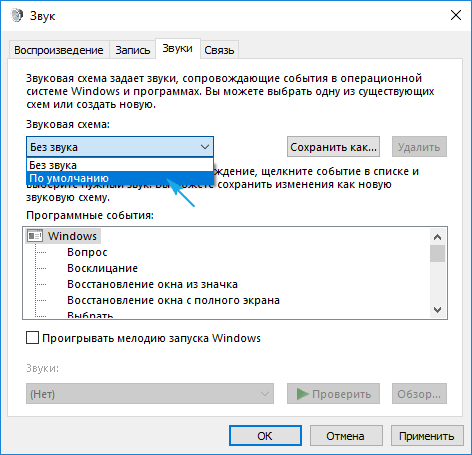This screenshot has width=472, height=455.
Task: Click the Применить button
Action: coord(427,436)
